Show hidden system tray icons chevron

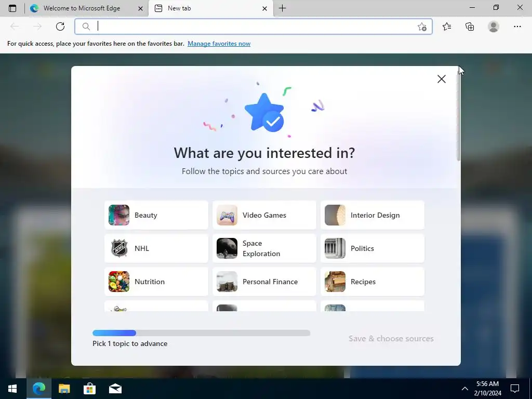coord(465,389)
